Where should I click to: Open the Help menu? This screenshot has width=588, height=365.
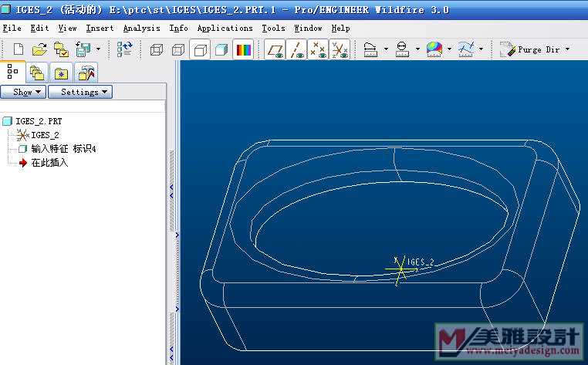[x=340, y=28]
